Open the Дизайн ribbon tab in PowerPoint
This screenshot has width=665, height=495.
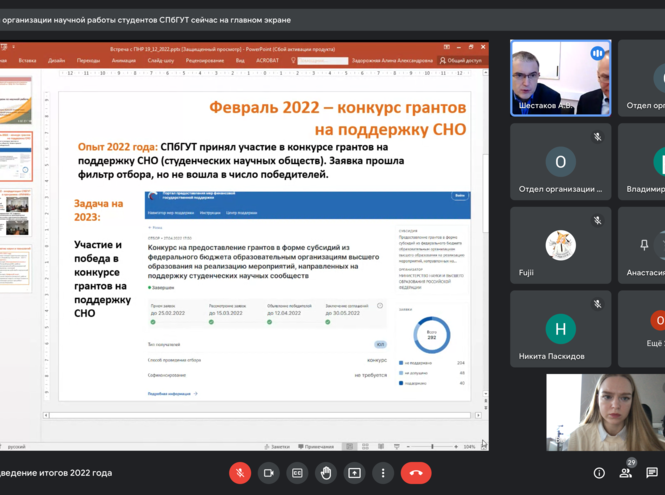(56, 60)
